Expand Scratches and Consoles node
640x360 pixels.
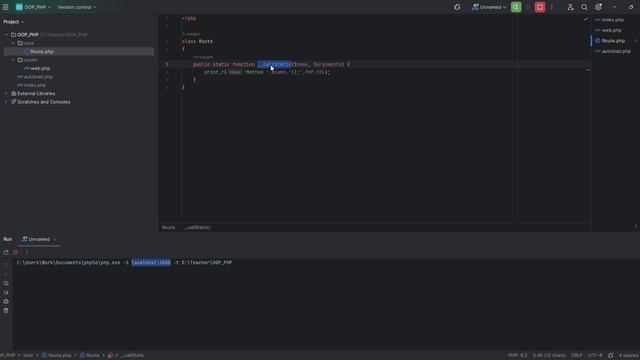coord(6,102)
